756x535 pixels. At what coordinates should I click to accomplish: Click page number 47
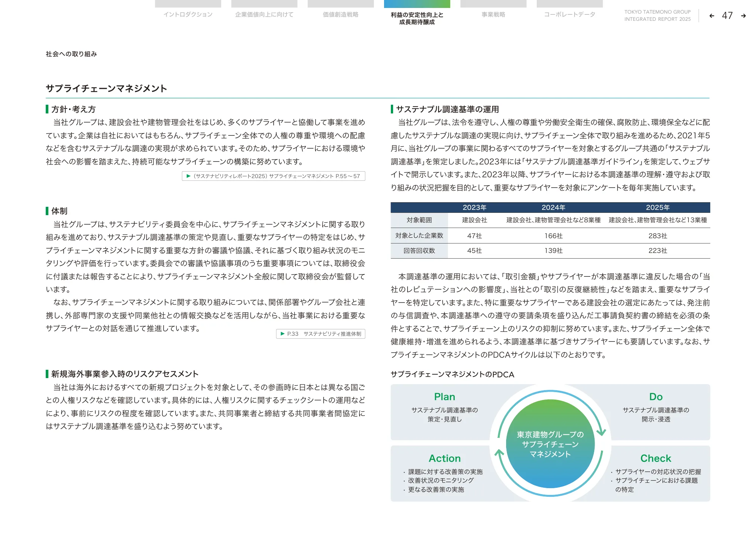[x=727, y=16]
